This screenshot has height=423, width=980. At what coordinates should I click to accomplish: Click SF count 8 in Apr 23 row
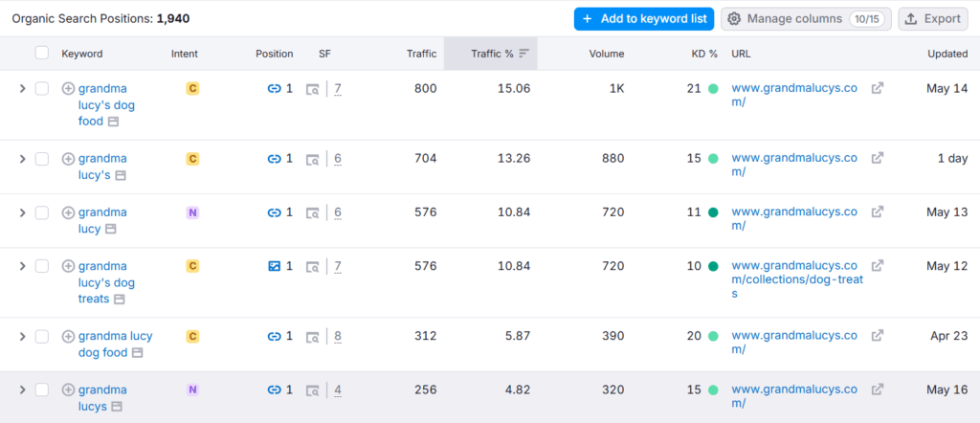[x=338, y=337]
